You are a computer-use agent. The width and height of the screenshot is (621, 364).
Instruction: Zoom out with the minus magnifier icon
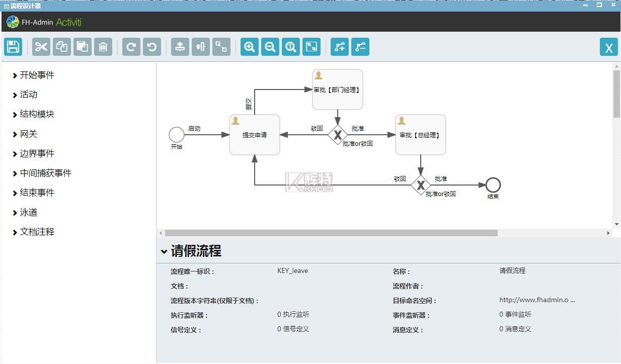point(270,47)
